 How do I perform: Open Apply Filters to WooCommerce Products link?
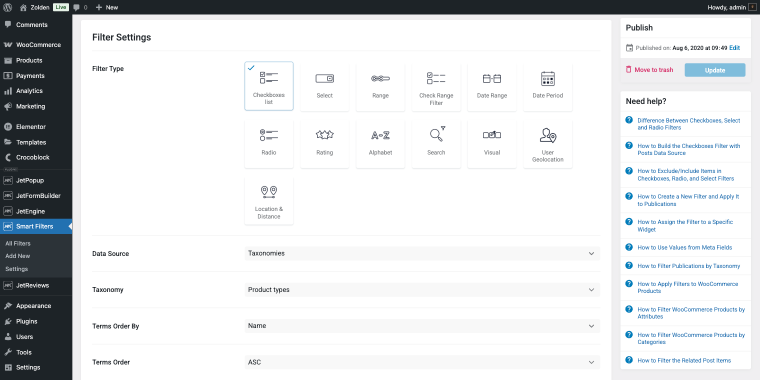pos(688,287)
